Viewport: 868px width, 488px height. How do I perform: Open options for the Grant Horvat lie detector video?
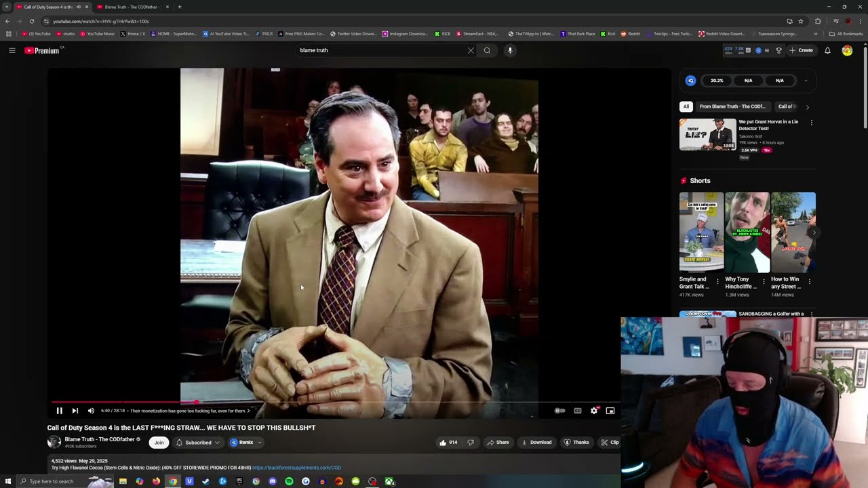811,123
